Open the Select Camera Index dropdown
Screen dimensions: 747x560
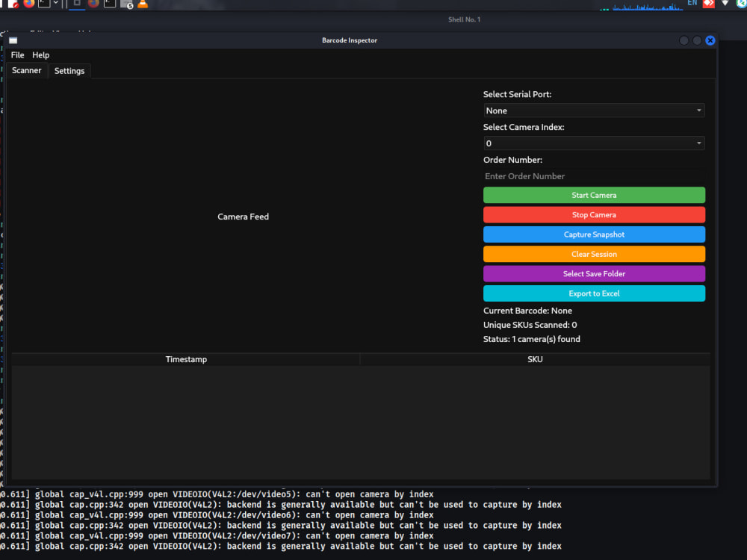(x=594, y=143)
